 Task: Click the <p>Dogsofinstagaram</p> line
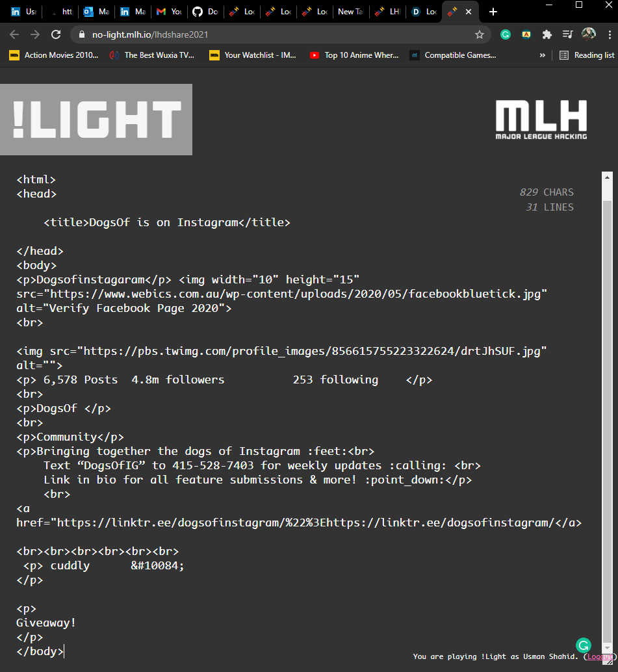188,280
